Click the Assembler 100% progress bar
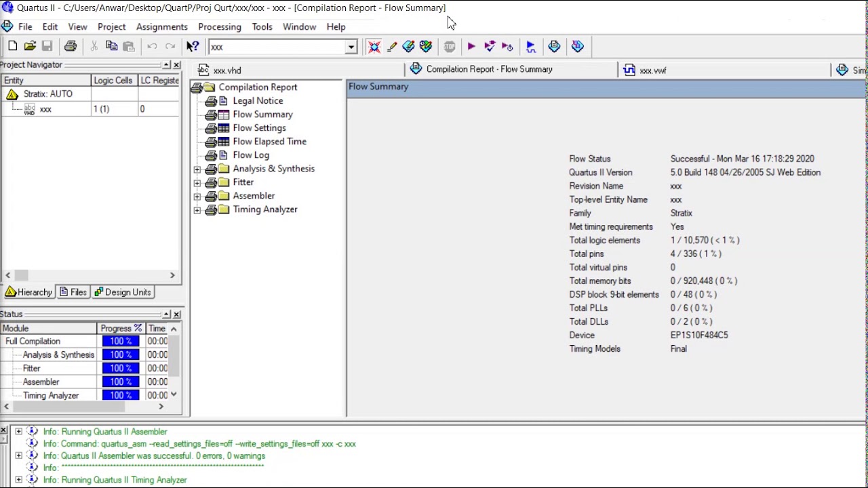The image size is (868, 488). (x=121, y=382)
